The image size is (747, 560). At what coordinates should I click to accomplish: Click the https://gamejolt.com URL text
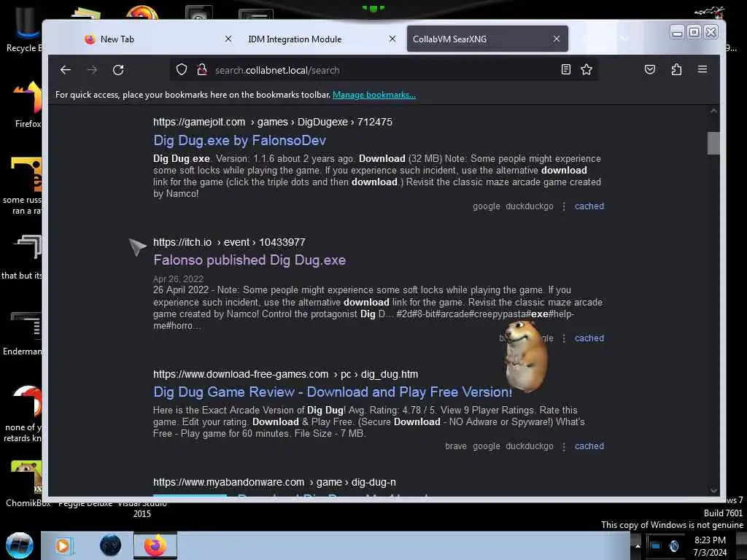click(x=199, y=122)
